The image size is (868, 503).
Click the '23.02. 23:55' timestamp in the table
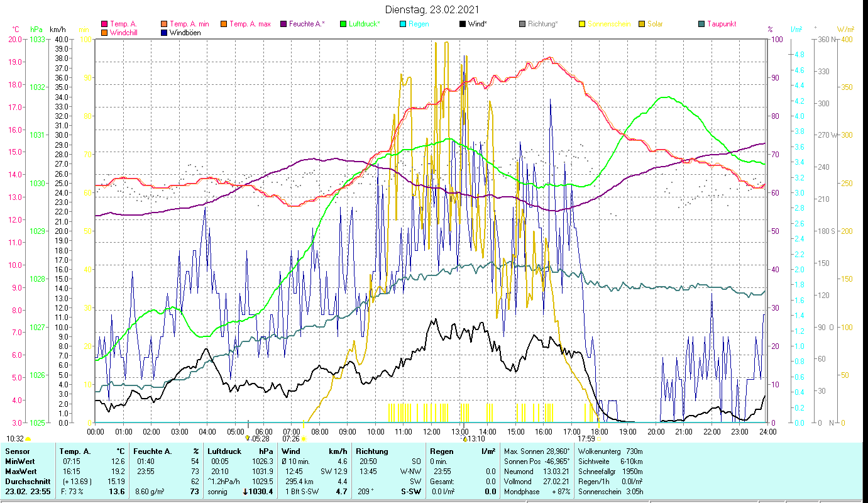[x=27, y=492]
